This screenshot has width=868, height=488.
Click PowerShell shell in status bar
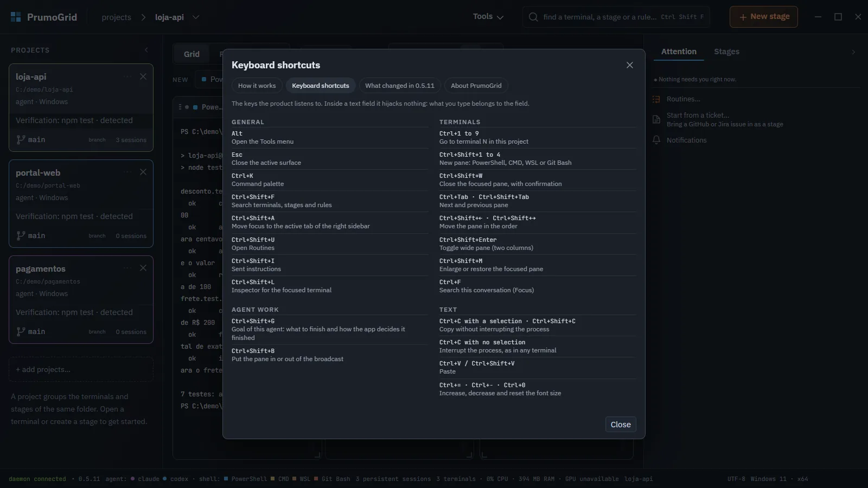coord(245,479)
